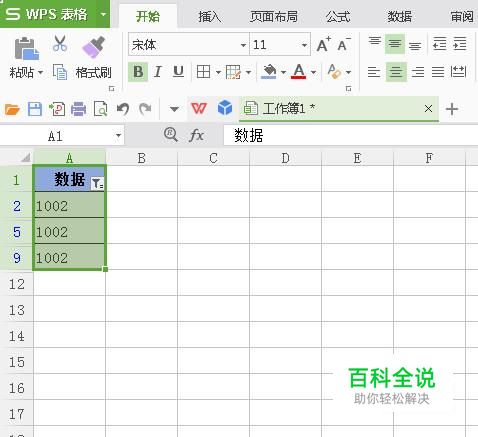Align text left

point(374,72)
